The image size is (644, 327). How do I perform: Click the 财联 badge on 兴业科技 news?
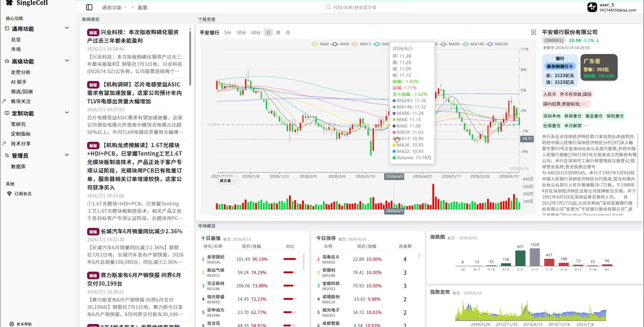(x=93, y=33)
